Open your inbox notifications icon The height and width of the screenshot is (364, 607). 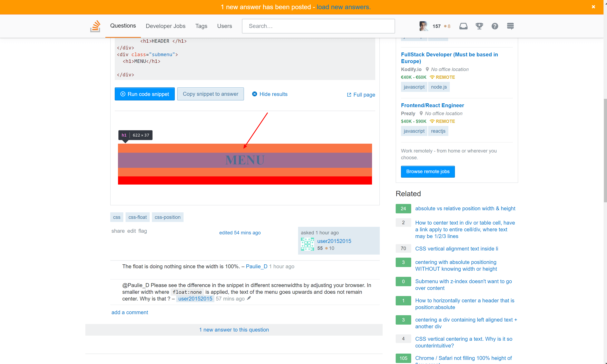(x=463, y=26)
